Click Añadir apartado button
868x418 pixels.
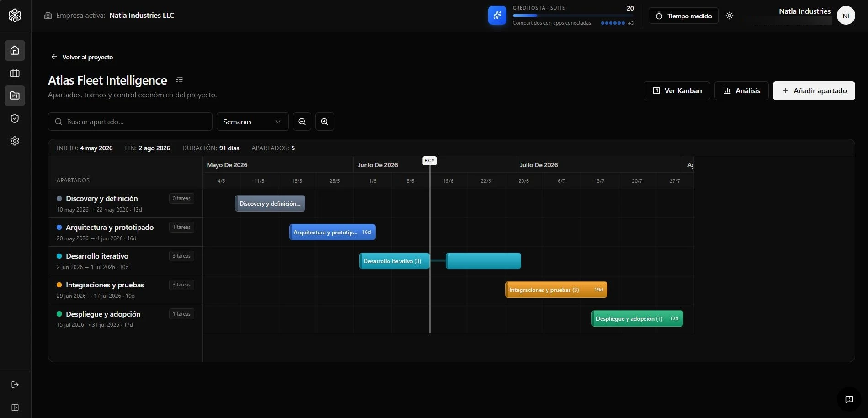coord(814,90)
